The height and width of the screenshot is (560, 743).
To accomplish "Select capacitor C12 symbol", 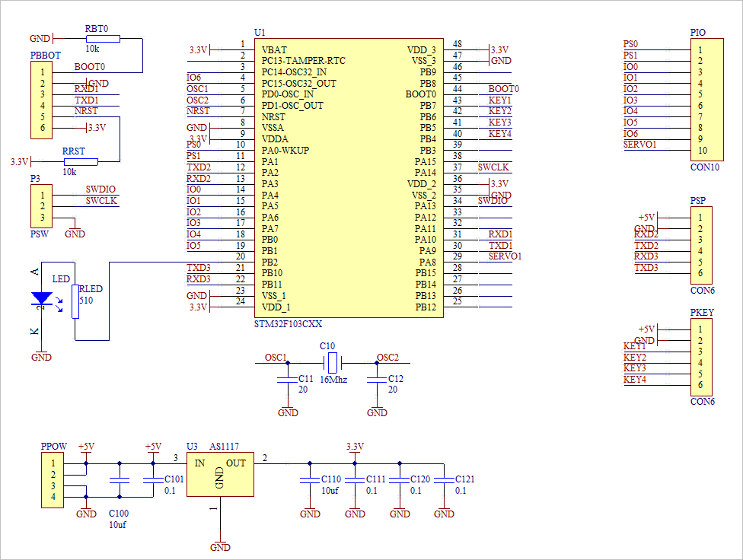I will click(377, 380).
